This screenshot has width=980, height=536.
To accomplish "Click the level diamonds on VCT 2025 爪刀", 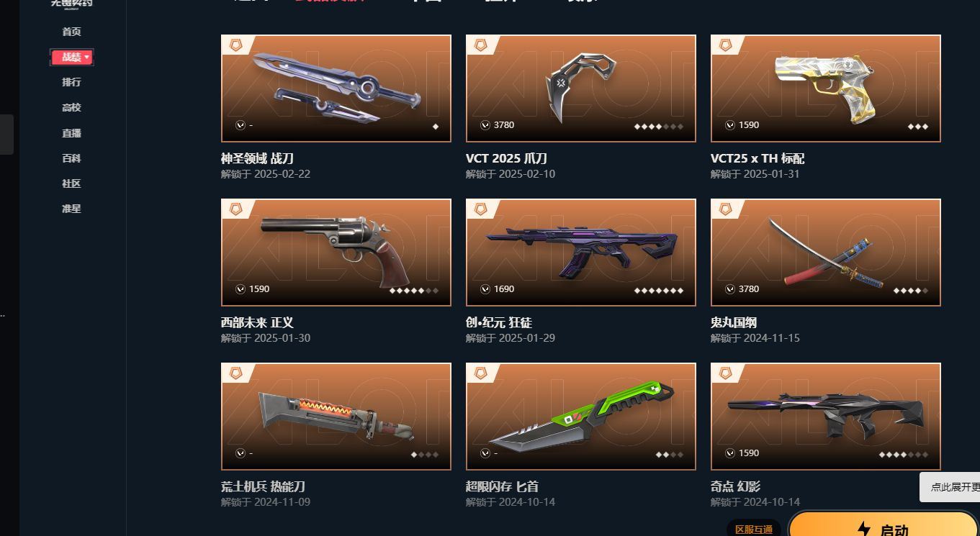I will [x=659, y=127].
